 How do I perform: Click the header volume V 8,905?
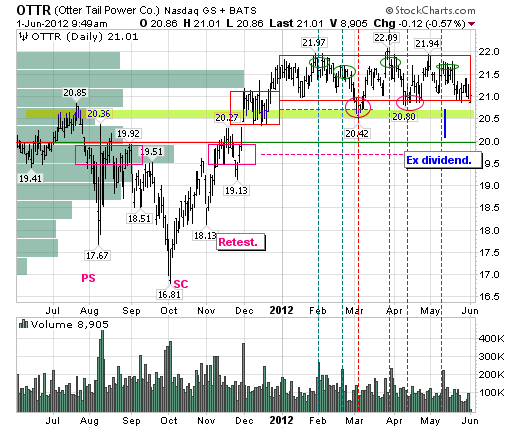tap(348, 24)
